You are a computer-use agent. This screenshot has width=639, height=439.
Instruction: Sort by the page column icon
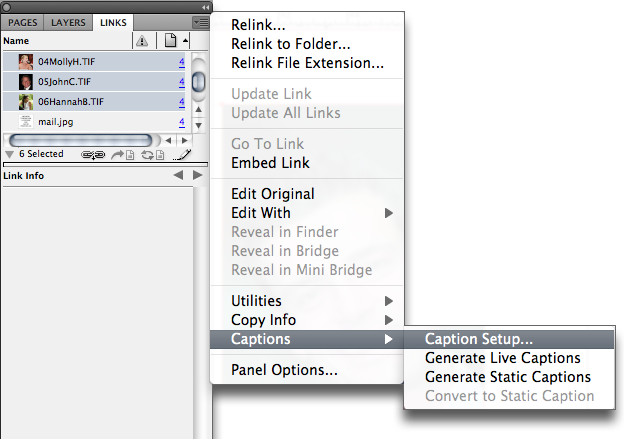coord(170,40)
